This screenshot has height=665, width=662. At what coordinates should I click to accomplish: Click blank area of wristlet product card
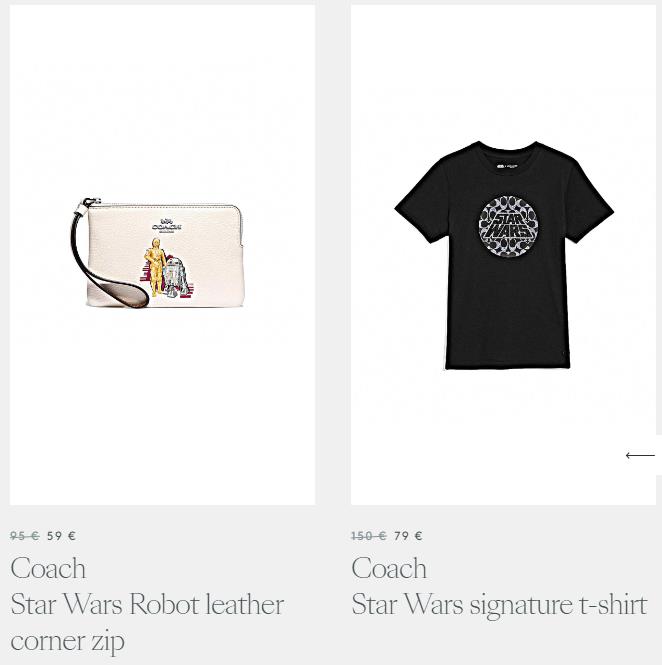pyautogui.click(x=162, y=403)
